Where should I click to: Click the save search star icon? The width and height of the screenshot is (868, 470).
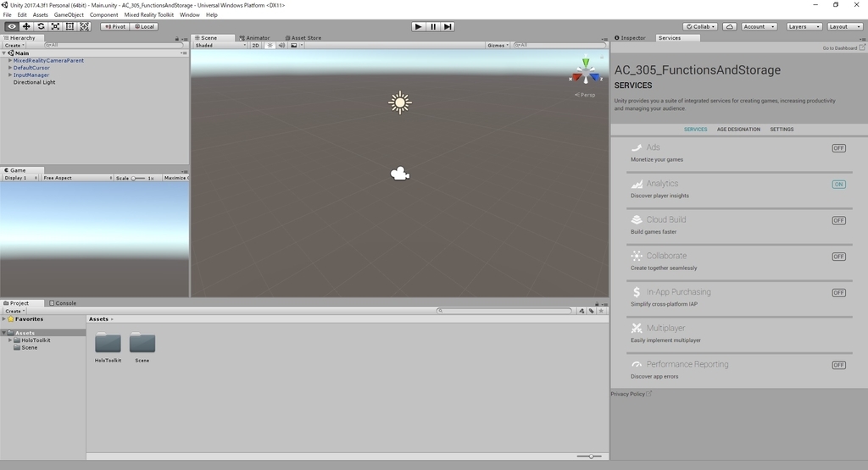click(x=601, y=312)
